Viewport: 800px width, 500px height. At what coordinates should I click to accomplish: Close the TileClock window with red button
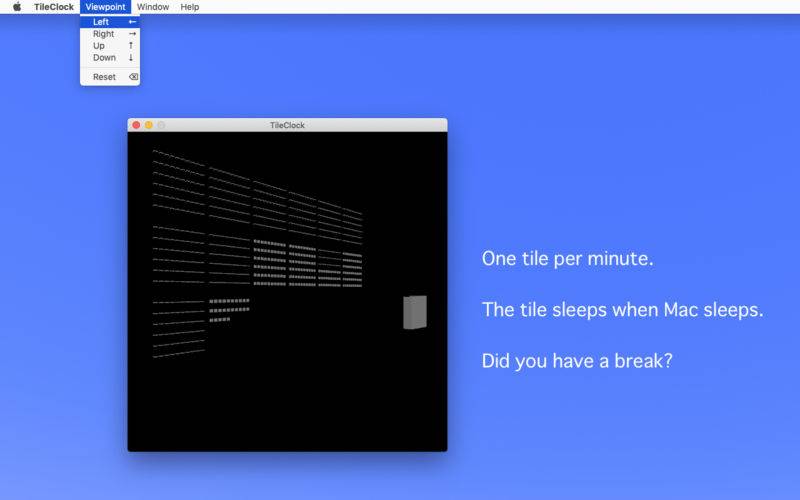point(136,125)
